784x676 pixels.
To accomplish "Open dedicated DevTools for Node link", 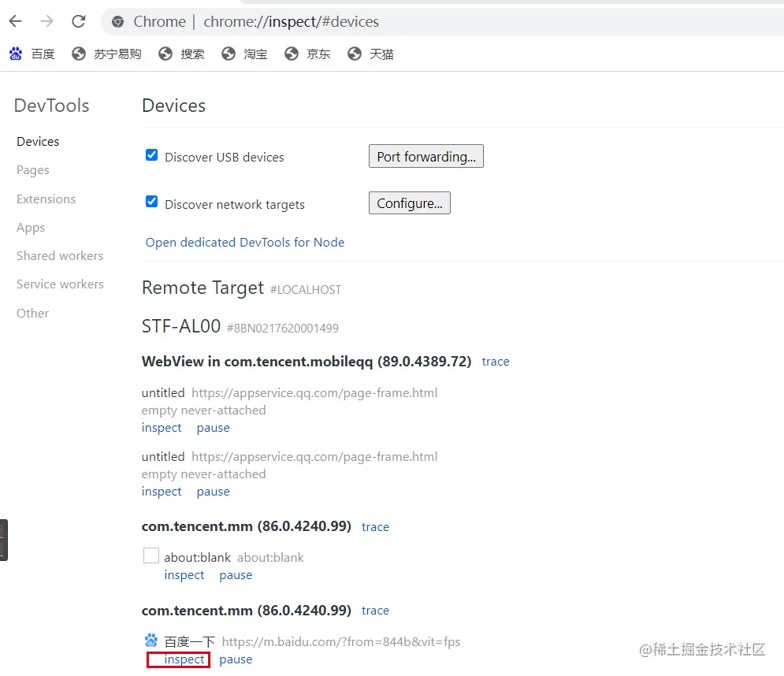I will click(x=245, y=243).
